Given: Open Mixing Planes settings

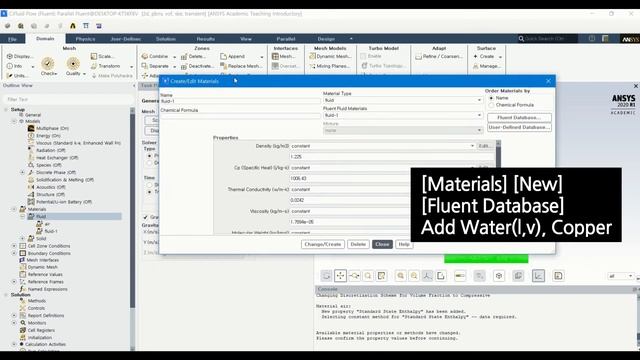Looking at the screenshot, I should click(330, 66).
